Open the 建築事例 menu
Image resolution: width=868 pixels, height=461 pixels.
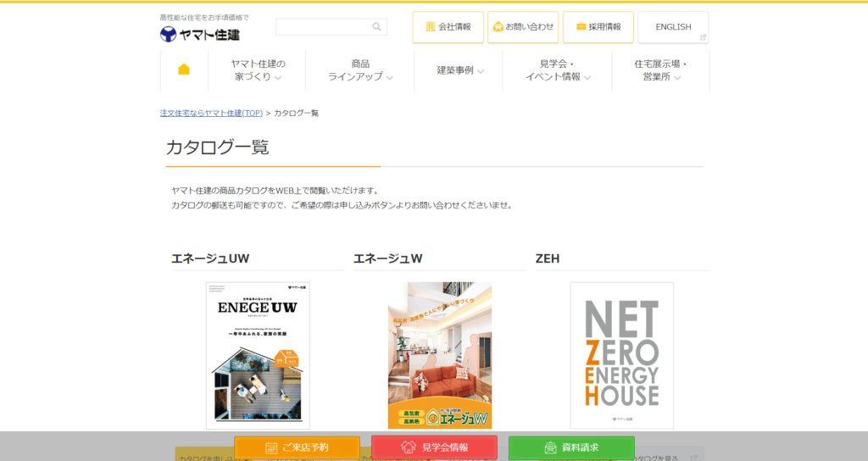click(x=459, y=70)
